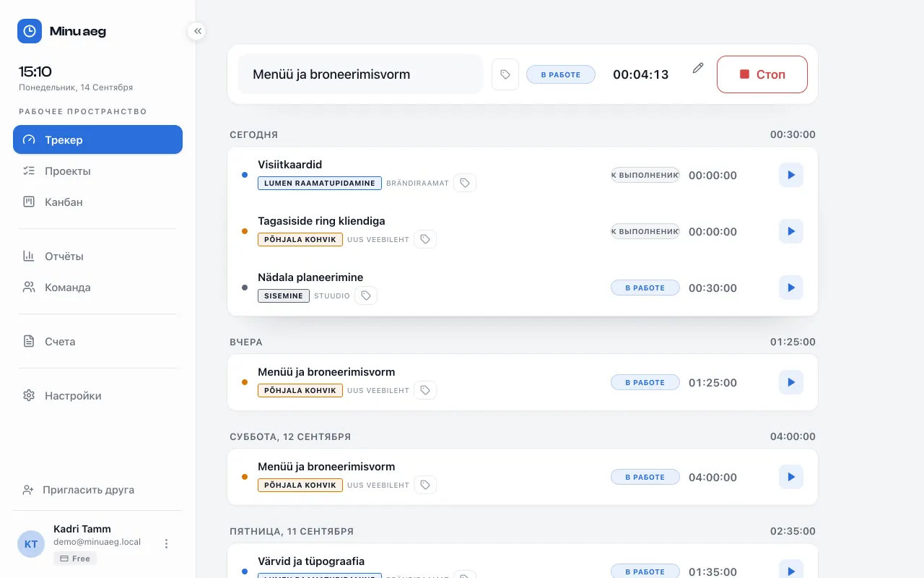Click PÕHJALA KOHVIK tag in yesterday's entry
The image size is (924, 578).
(x=300, y=390)
